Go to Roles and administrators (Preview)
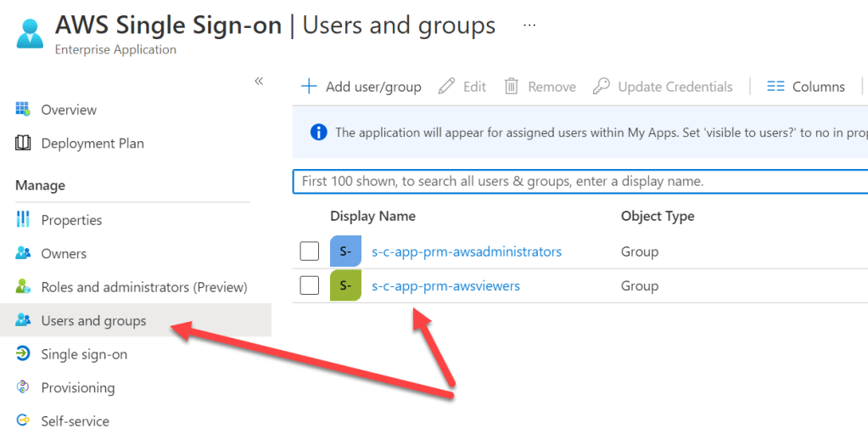868x440 pixels. pos(143,287)
